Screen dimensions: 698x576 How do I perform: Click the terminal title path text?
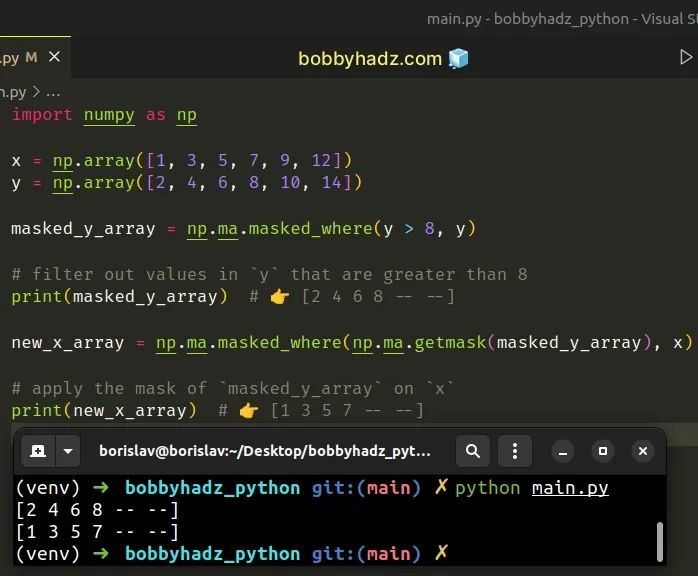265,451
